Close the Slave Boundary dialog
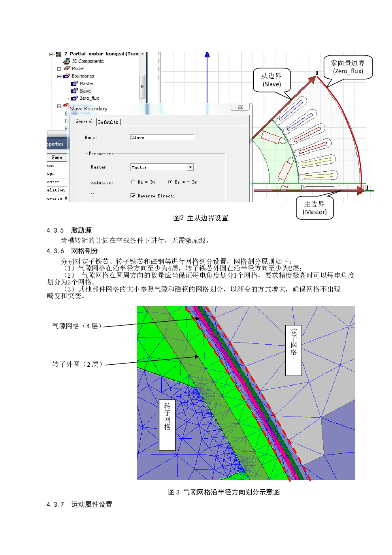The height and width of the screenshot is (555, 392). (x=240, y=107)
